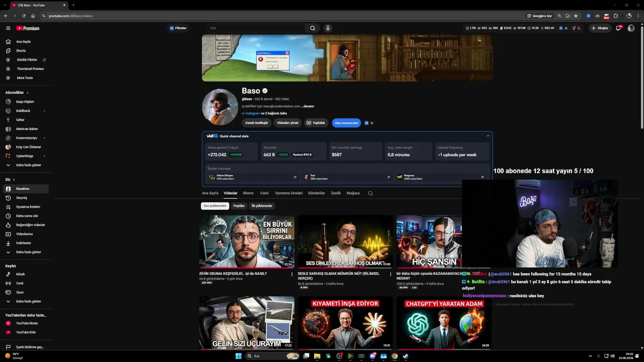This screenshot has width=644, height=362.
Task: Open the Filtreler vidIQ filter dropdown
Action: click(x=178, y=28)
